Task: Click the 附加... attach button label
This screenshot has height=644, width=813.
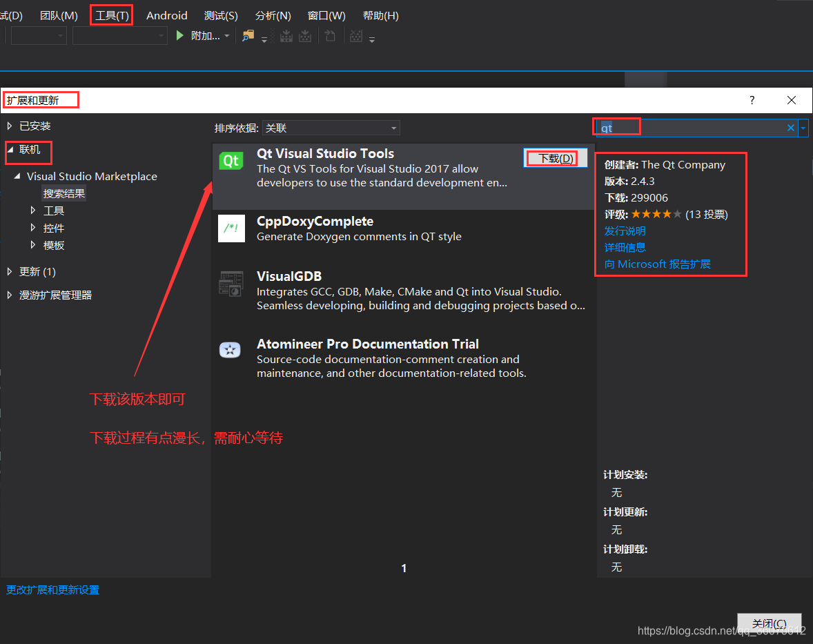Action: pyautogui.click(x=206, y=36)
